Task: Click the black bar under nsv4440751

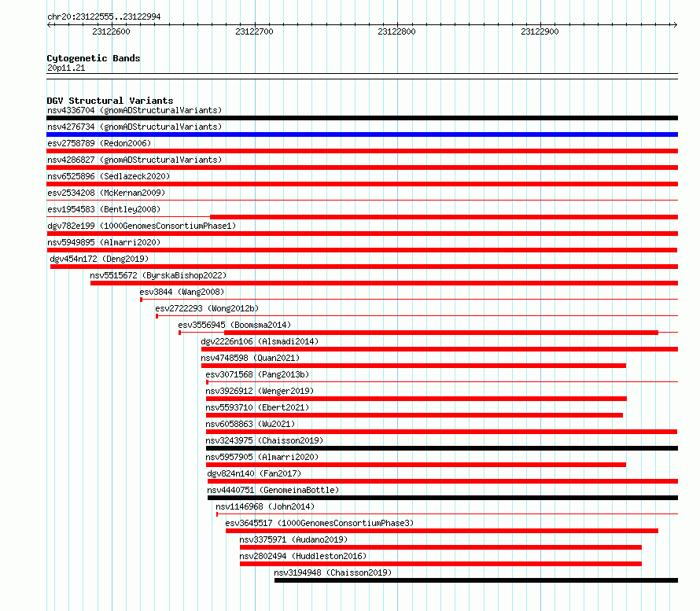Action: [443, 498]
